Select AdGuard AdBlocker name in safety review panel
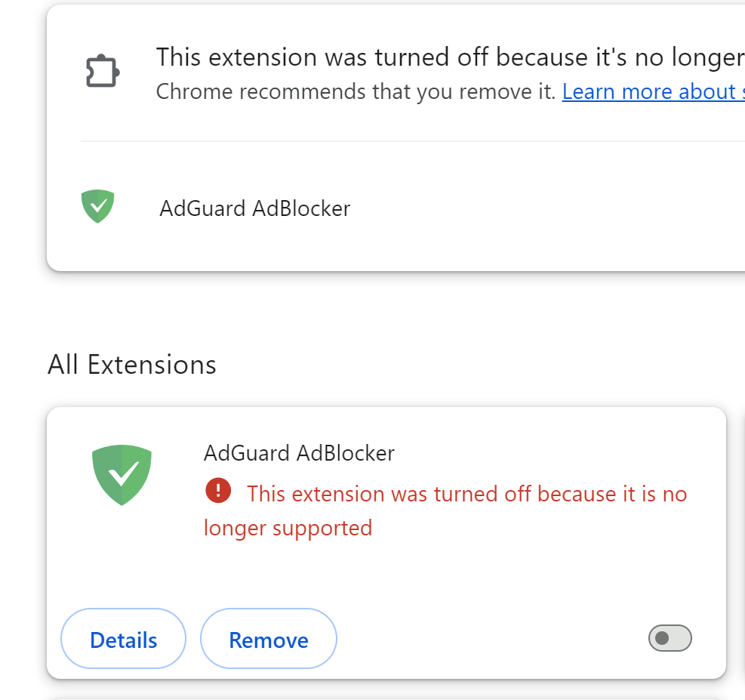 point(254,208)
